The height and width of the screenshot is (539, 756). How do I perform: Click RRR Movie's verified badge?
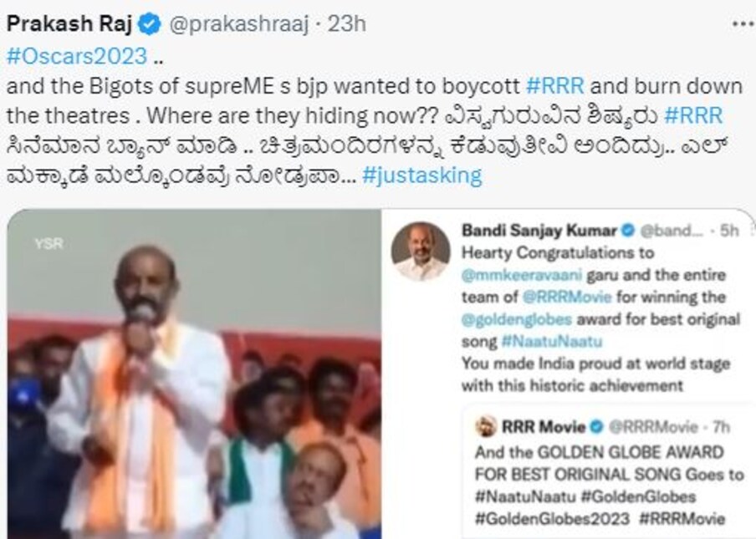point(596,427)
